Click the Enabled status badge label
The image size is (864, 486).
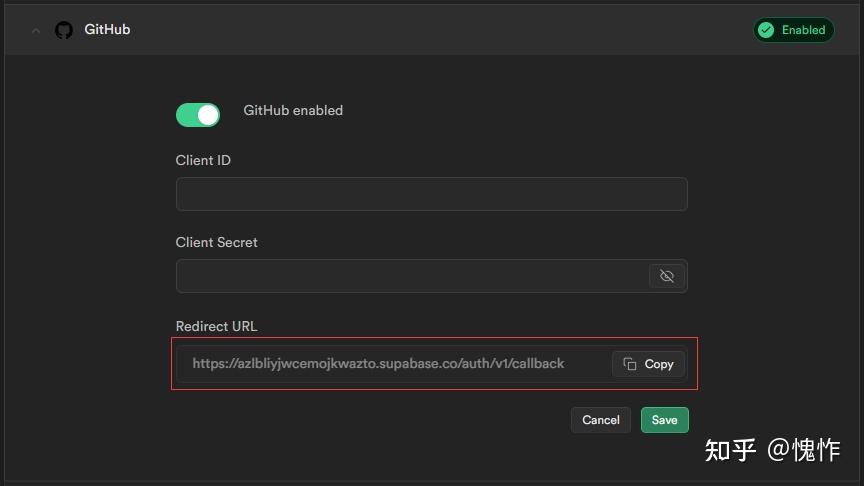click(x=803, y=30)
